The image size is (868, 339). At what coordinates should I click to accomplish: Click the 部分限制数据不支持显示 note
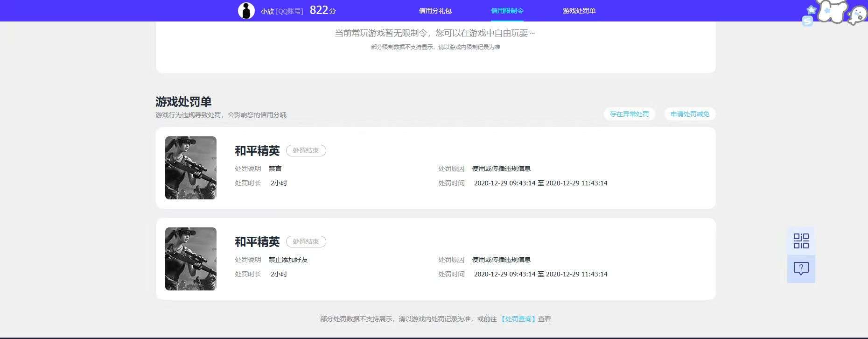[x=435, y=47]
